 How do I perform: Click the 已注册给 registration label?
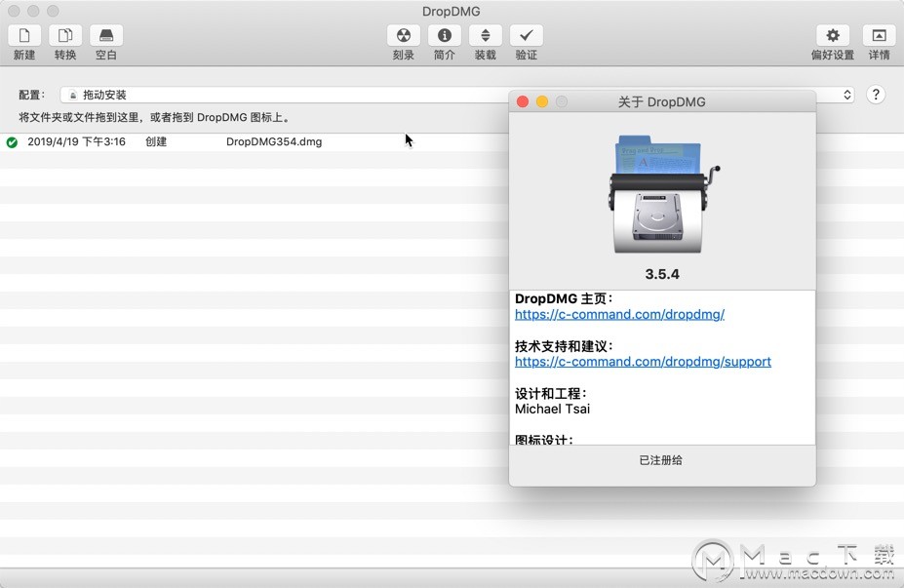(x=661, y=460)
